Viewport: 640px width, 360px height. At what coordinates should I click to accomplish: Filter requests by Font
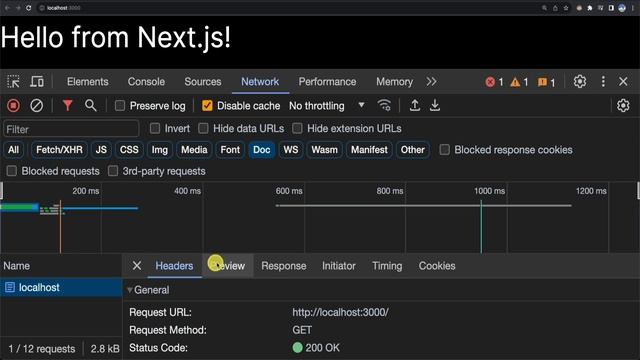pyautogui.click(x=230, y=150)
